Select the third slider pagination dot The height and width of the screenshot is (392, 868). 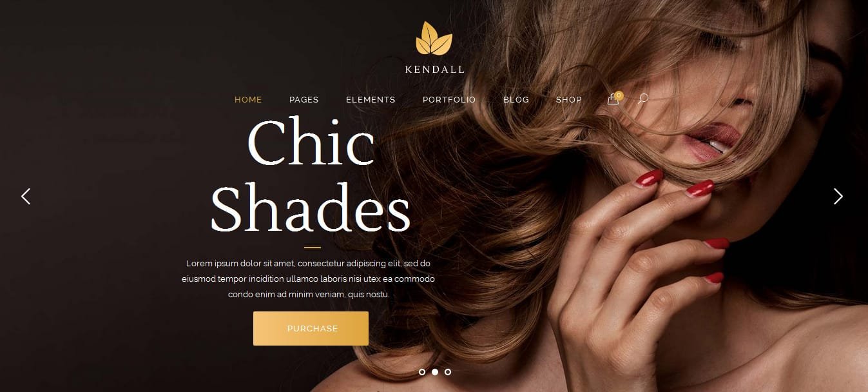[x=448, y=372]
